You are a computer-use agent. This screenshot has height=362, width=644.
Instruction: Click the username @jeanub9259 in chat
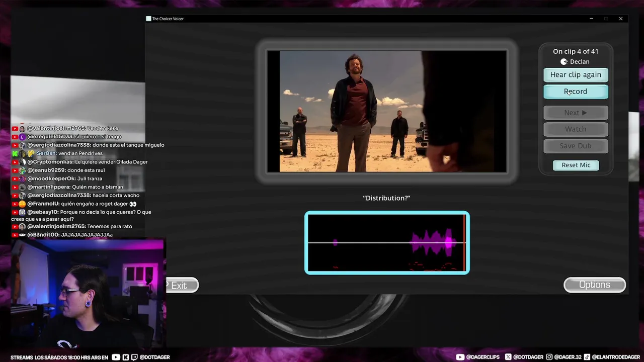click(46, 170)
